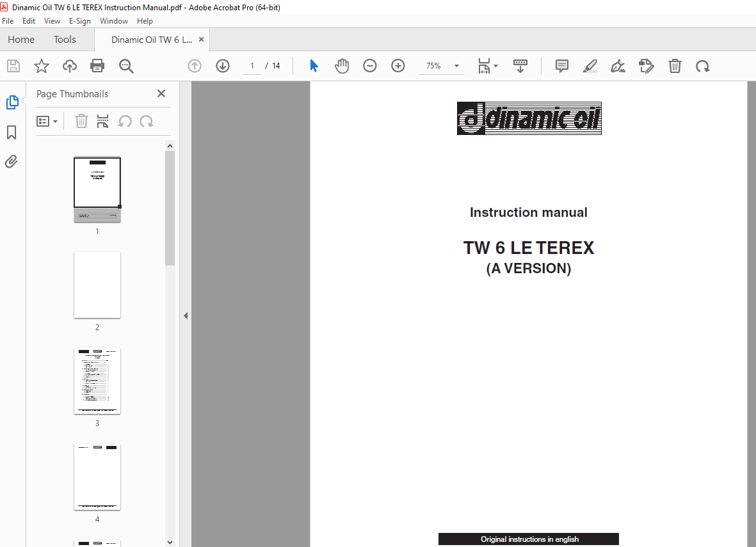Select the Highlight text tool
The image size is (756, 547).
(590, 66)
